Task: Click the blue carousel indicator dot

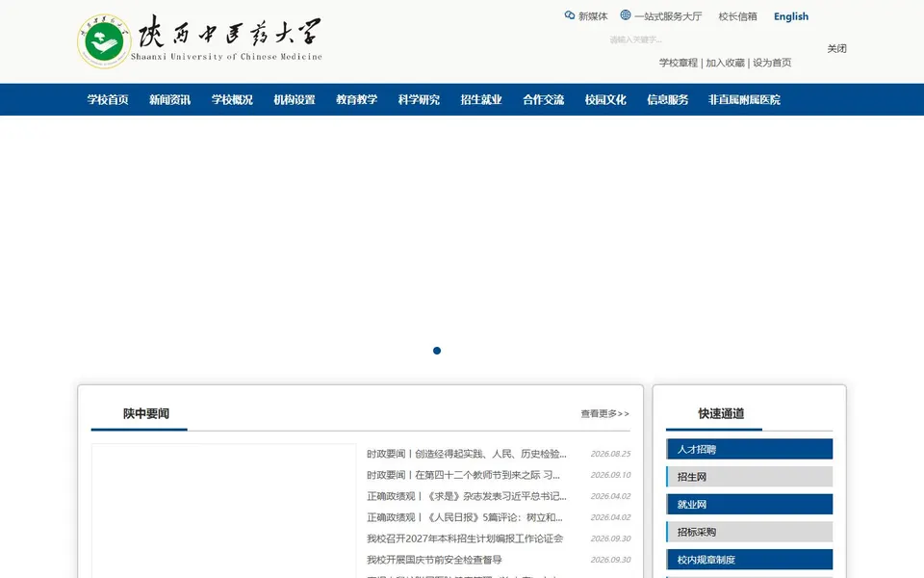Action: pyautogui.click(x=437, y=351)
